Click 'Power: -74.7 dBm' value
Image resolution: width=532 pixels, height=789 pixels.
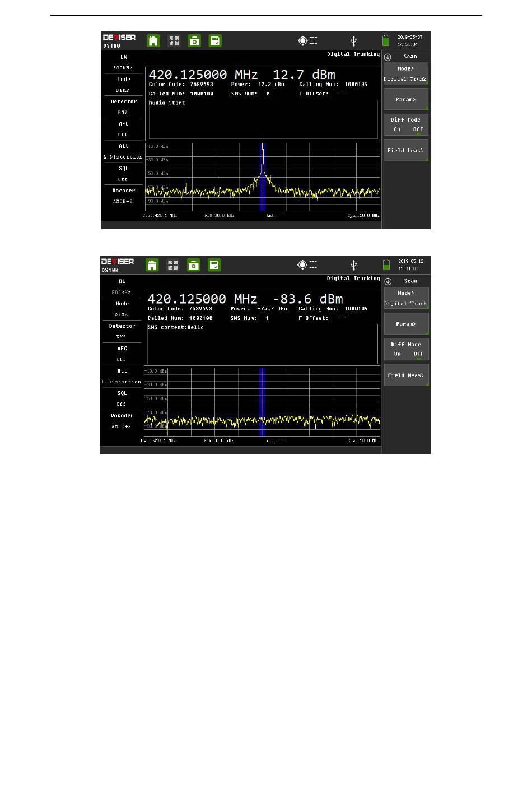tap(259, 309)
